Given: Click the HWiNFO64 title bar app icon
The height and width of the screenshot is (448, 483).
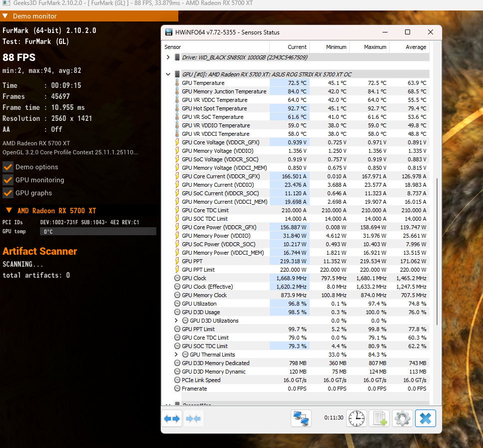Looking at the screenshot, I should point(168,32).
